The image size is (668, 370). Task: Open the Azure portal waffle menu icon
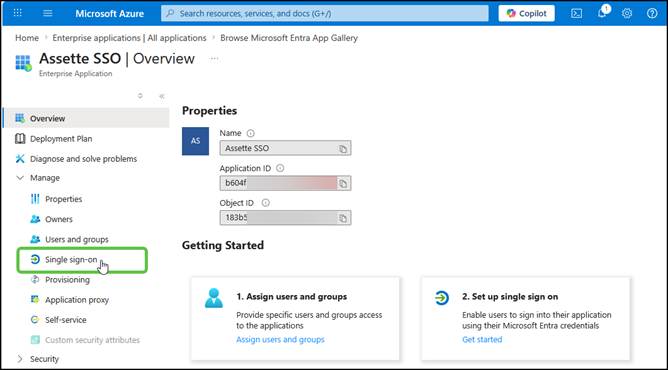17,13
